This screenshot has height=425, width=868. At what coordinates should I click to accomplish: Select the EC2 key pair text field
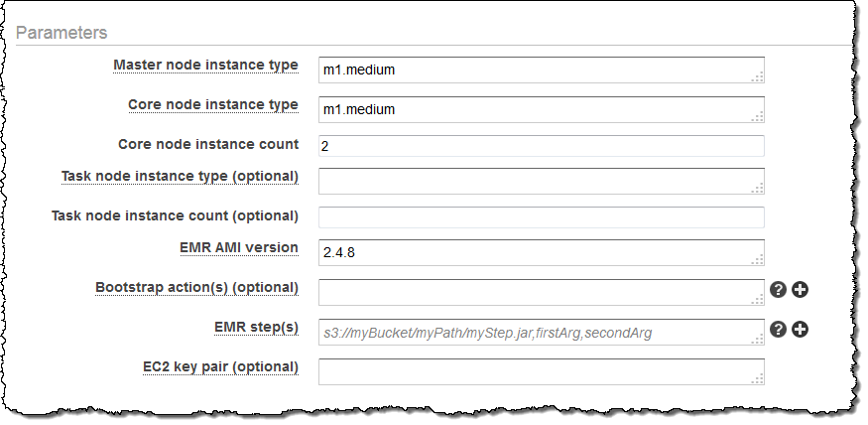(541, 370)
